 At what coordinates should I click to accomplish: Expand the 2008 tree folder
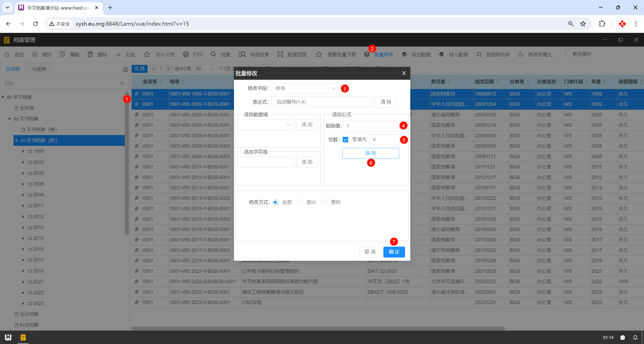[23, 195]
